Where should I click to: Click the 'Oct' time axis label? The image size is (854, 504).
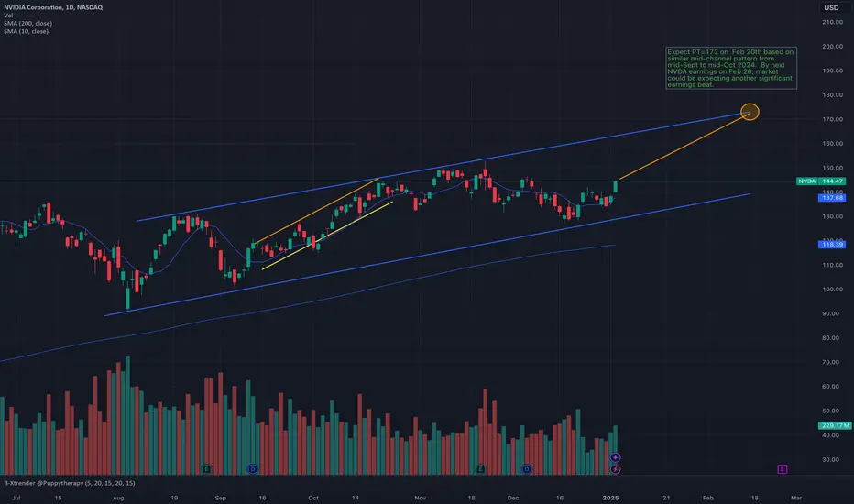[313, 498]
